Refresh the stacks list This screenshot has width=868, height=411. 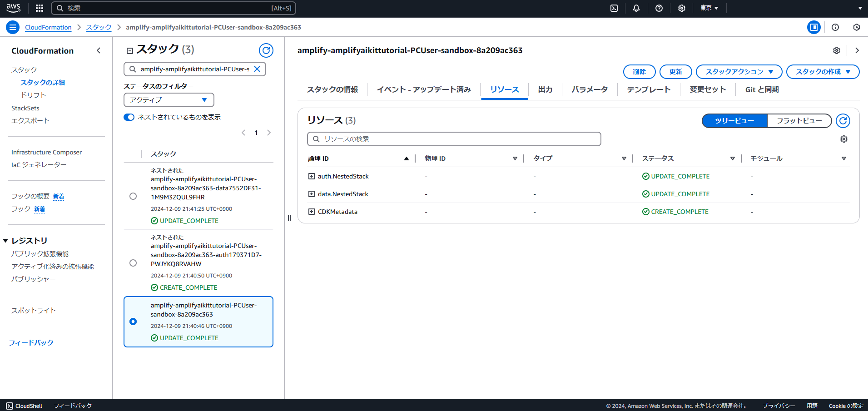(266, 50)
